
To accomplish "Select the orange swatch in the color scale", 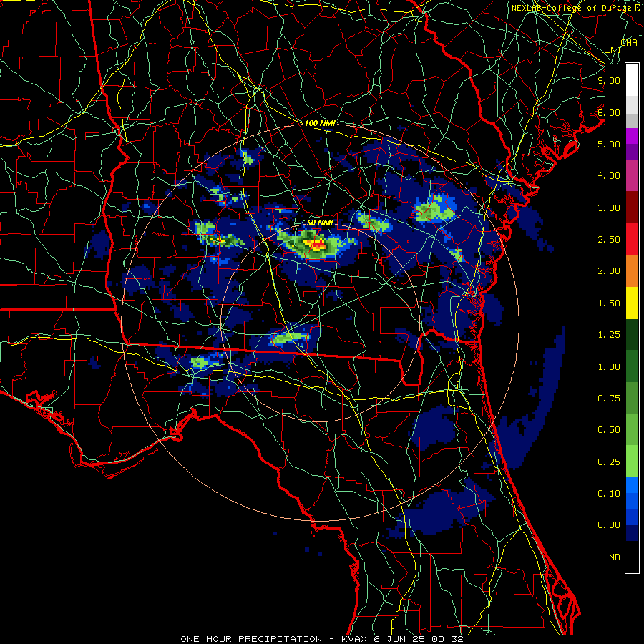I will [x=632, y=271].
